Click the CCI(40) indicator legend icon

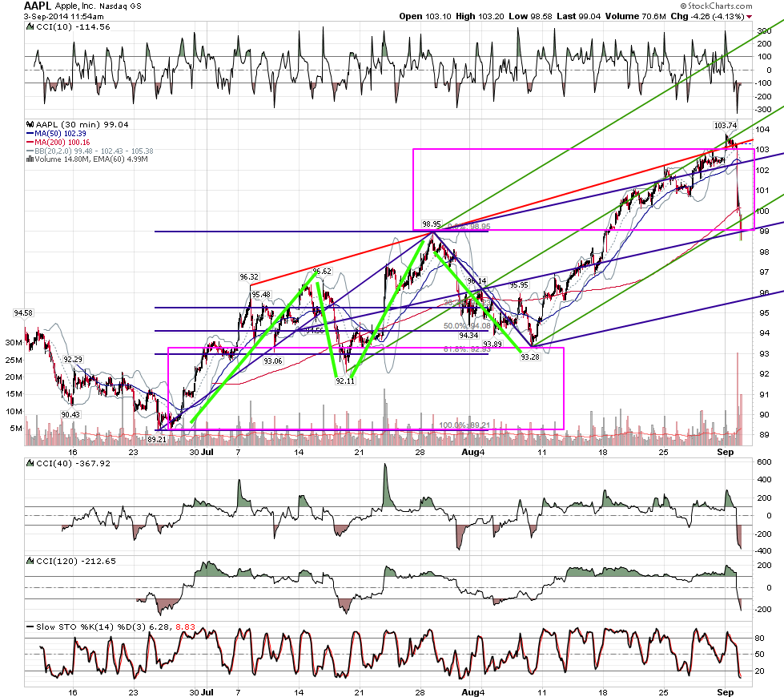click(x=30, y=464)
